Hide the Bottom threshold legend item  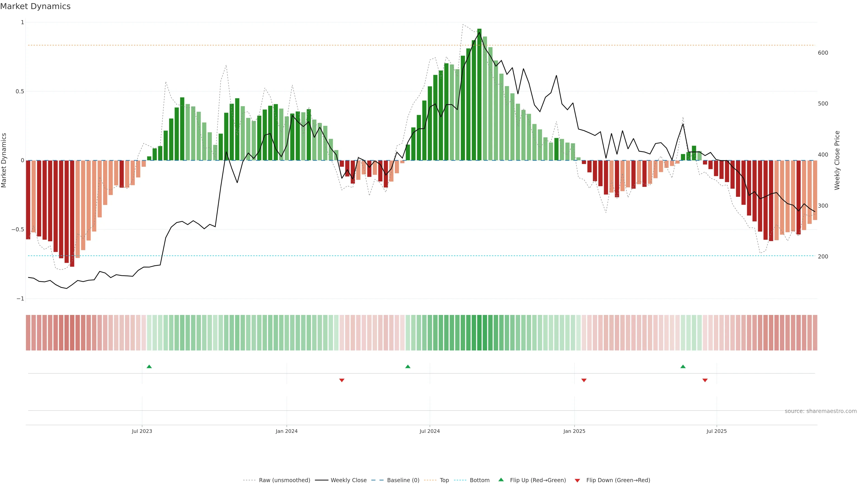pos(479,480)
